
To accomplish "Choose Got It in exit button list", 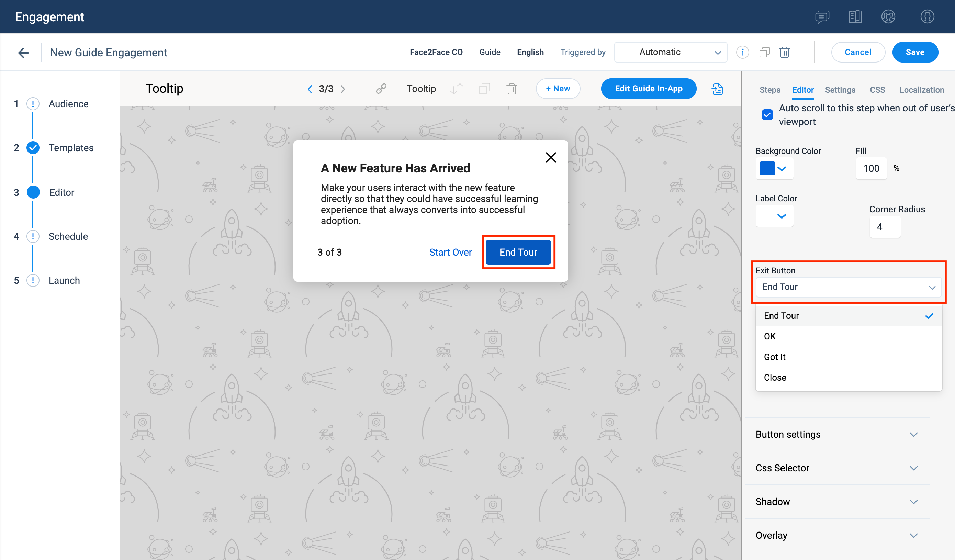I will tap(848, 357).
